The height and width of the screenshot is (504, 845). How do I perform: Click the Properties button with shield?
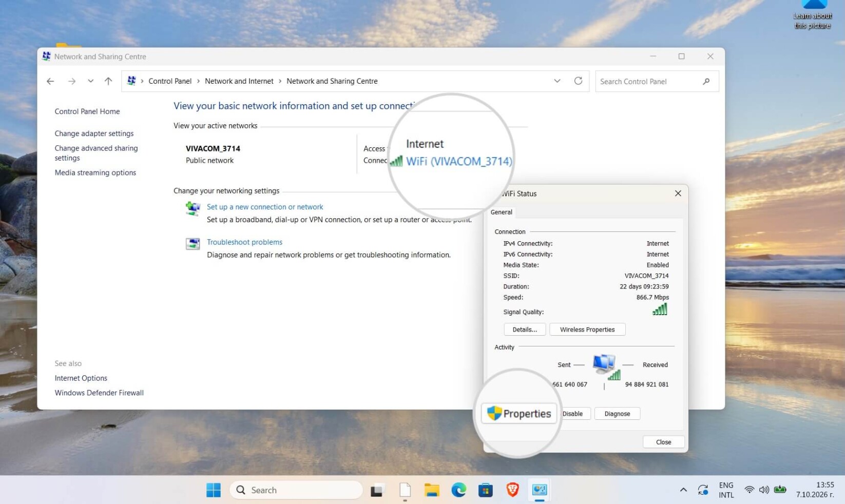click(x=519, y=414)
